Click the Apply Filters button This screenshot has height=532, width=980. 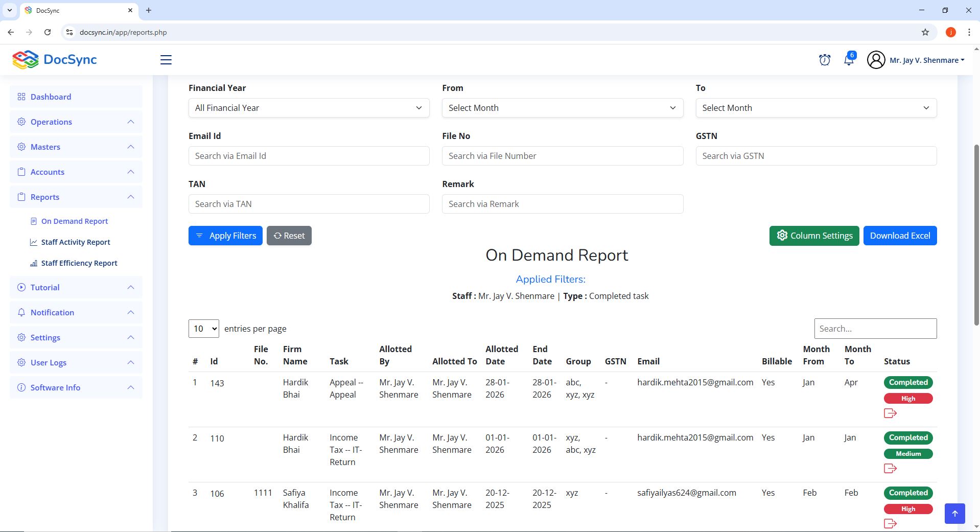click(x=225, y=236)
